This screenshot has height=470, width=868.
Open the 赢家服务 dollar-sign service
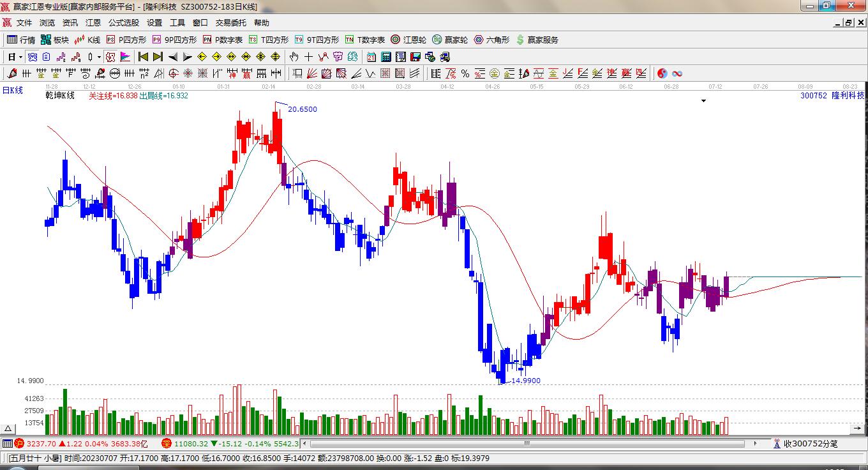(537, 40)
